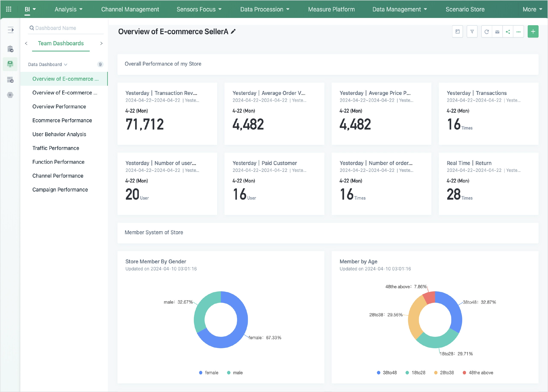The width and height of the screenshot is (548, 392).
Task: Refresh the dashboard data
Action: 487,32
